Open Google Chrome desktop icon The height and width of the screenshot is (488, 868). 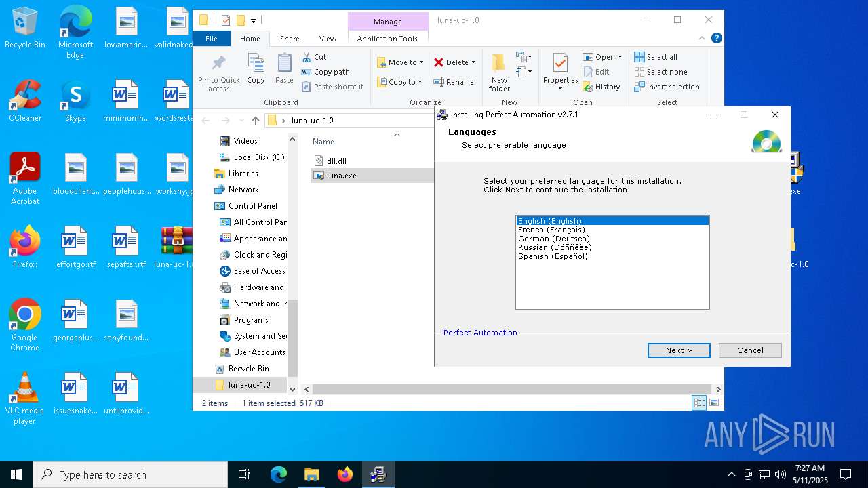(x=24, y=325)
